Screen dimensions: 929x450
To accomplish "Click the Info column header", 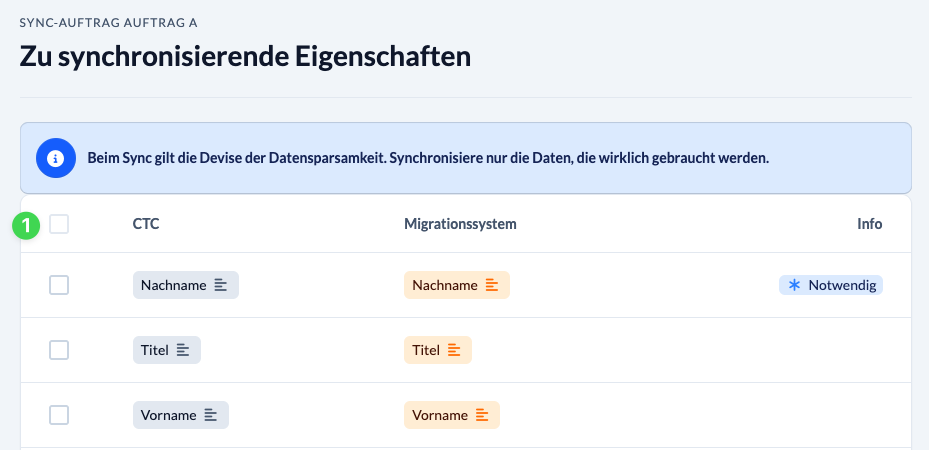I will click(870, 224).
